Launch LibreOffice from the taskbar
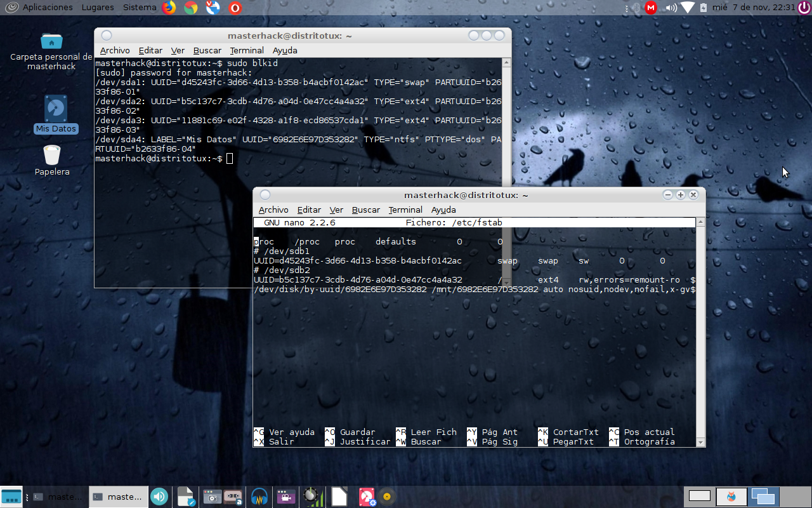The height and width of the screenshot is (508, 812). (x=338, y=497)
